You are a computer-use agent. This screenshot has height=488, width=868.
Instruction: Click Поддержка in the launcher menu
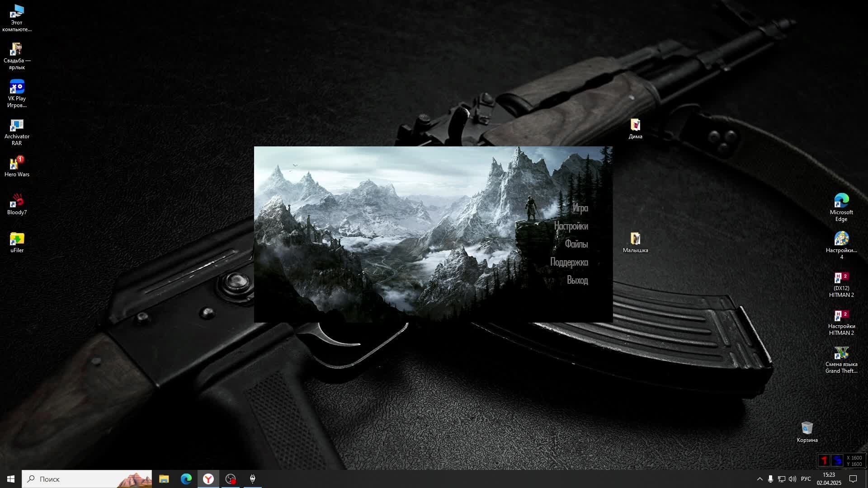click(569, 263)
